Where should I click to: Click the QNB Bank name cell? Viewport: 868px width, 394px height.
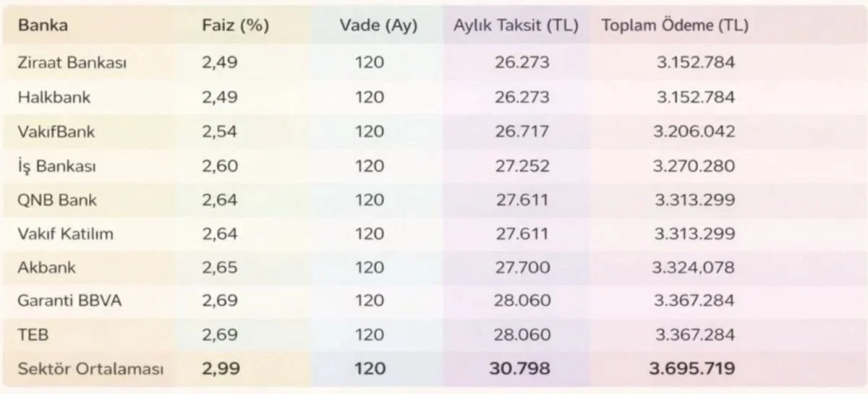pyautogui.click(x=57, y=200)
